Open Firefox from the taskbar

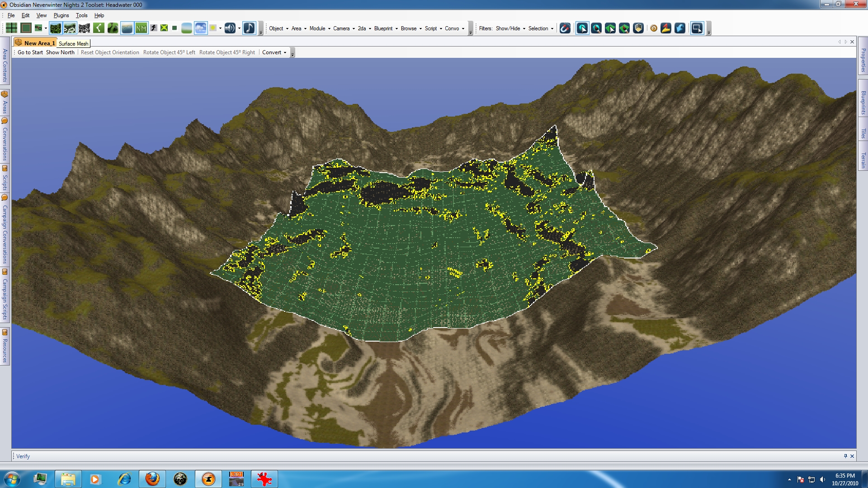(152, 479)
